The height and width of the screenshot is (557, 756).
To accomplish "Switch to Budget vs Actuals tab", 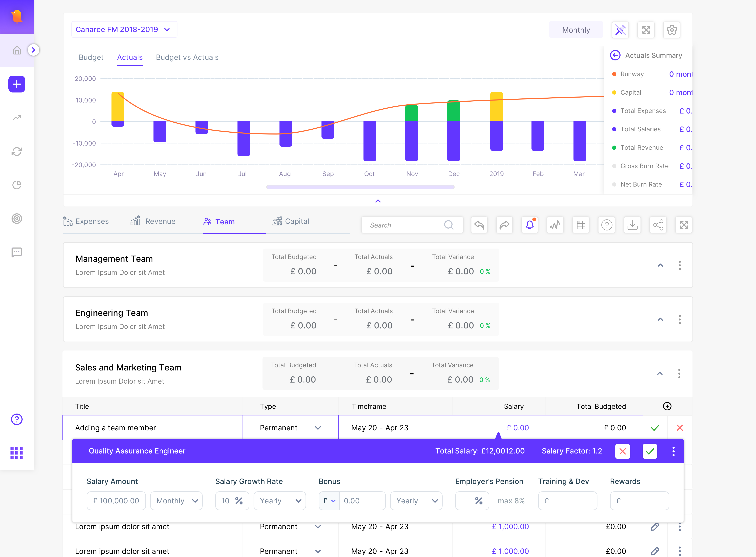I will click(187, 57).
